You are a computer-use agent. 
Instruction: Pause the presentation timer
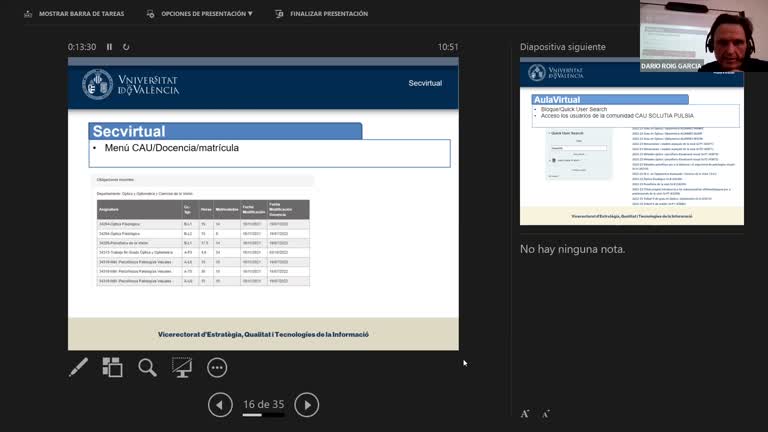[110, 47]
